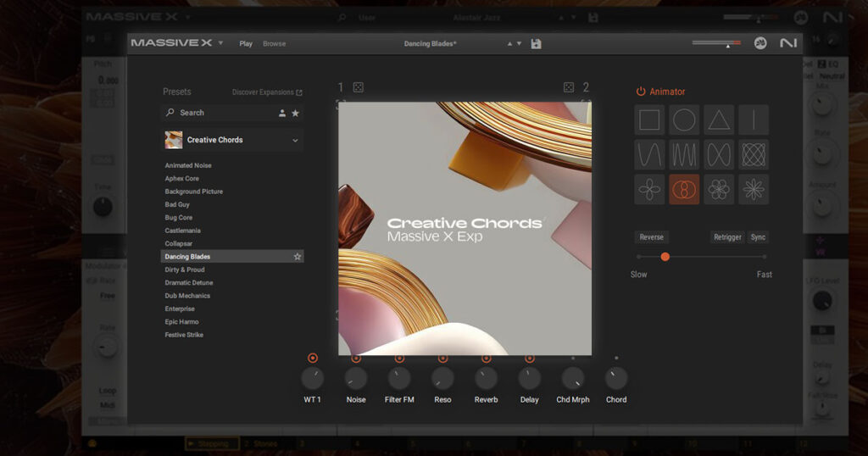Viewport: 868px width, 456px height.
Task: Toggle the Sync animator option
Action: [758, 236]
